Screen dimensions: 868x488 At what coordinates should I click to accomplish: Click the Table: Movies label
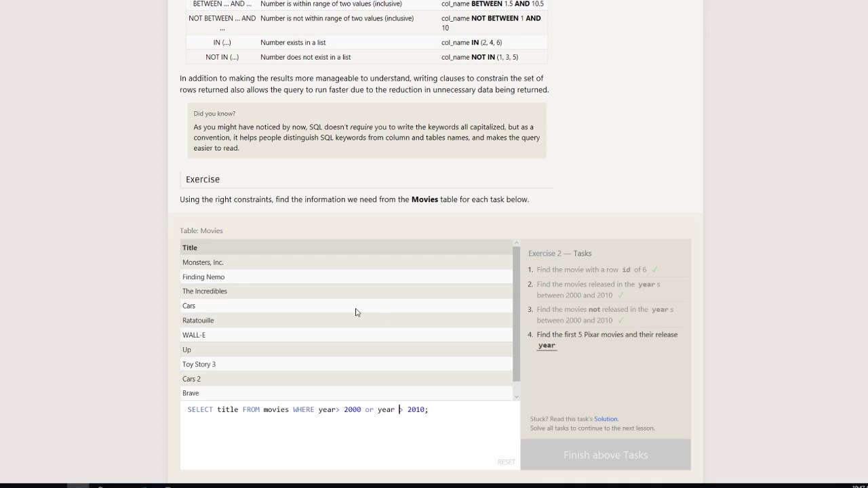coord(201,230)
